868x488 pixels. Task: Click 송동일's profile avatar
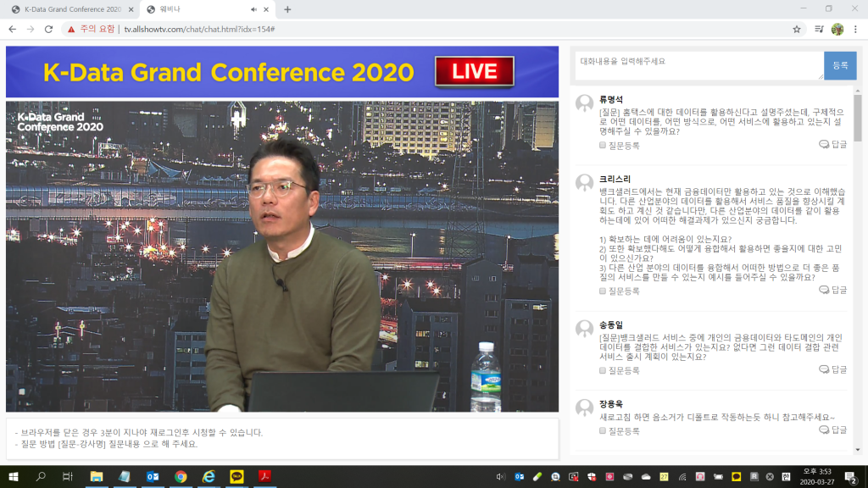point(585,329)
